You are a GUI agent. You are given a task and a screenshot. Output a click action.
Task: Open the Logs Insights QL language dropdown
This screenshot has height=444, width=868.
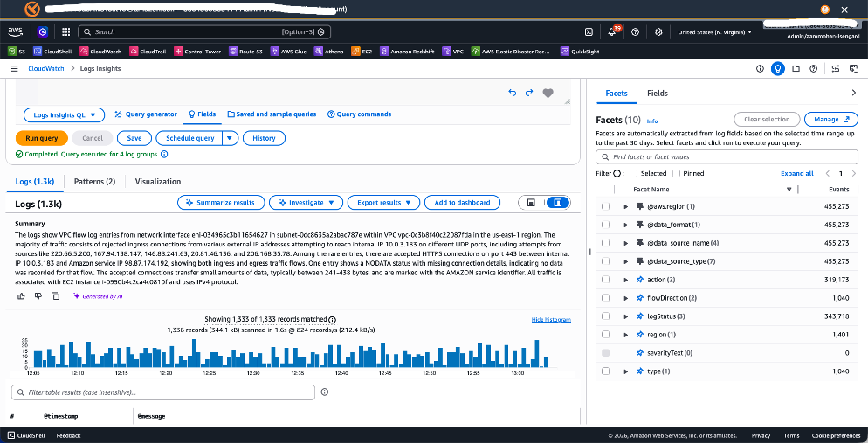pyautogui.click(x=65, y=114)
